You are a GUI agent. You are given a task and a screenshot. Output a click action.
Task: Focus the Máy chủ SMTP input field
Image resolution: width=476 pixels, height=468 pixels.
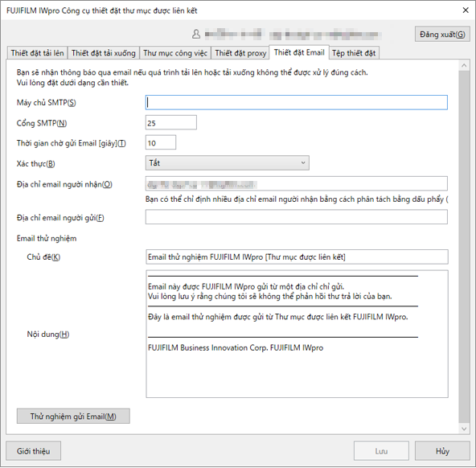coord(296,103)
